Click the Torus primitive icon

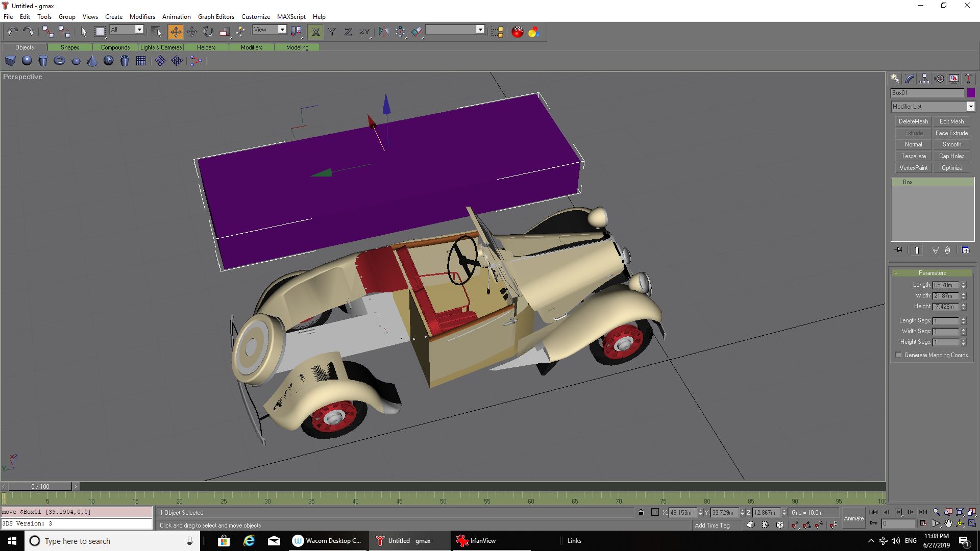click(x=59, y=61)
